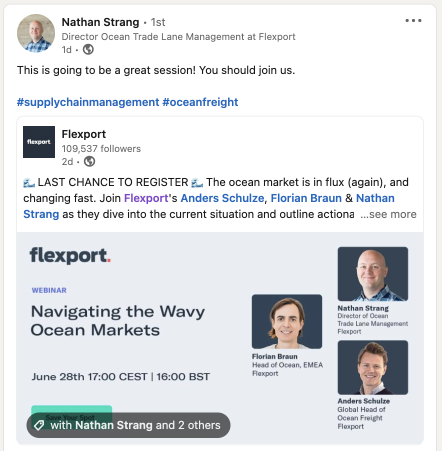Screen dimensions: 442x451
Task: Open the #oceanfreight hashtag
Action: (200, 102)
